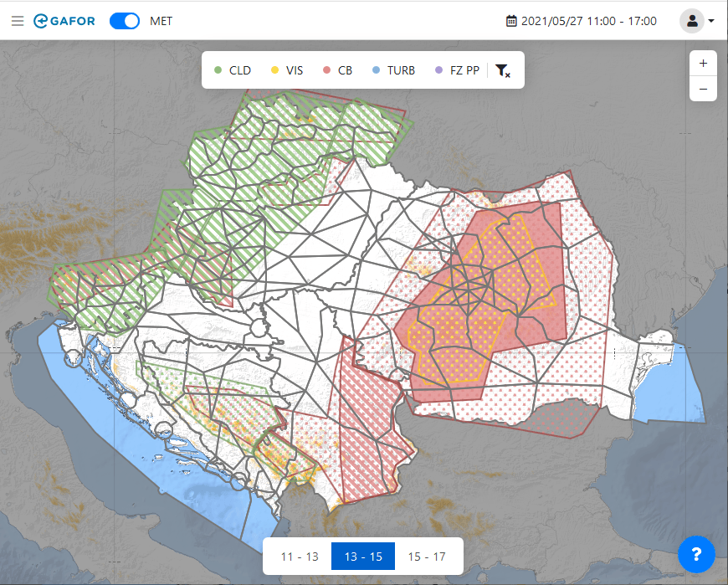The width and height of the screenshot is (728, 585).
Task: Click the red CB color dot
Action: pos(327,70)
